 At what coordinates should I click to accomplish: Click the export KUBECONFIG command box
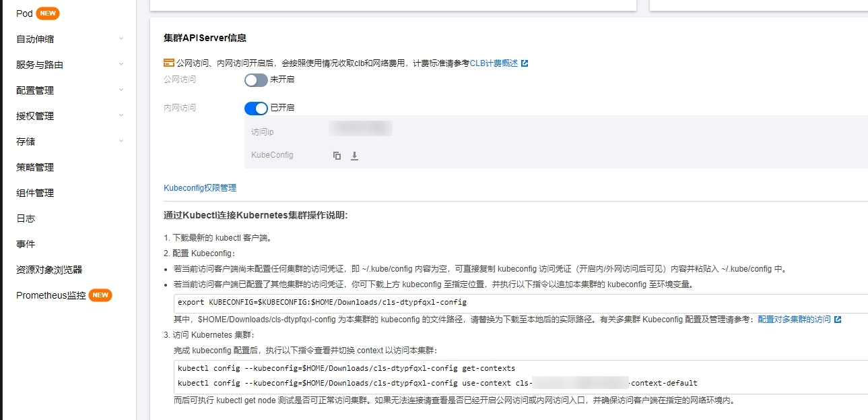pyautogui.click(x=521, y=303)
